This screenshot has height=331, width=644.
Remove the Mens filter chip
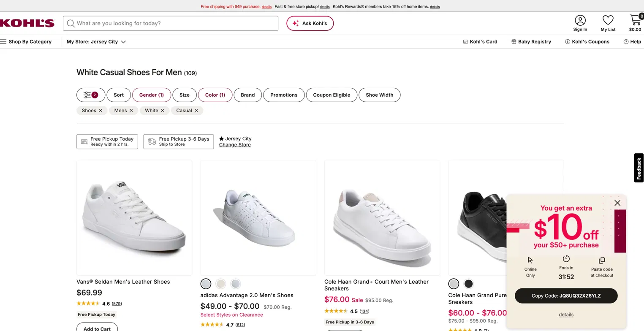[131, 111]
